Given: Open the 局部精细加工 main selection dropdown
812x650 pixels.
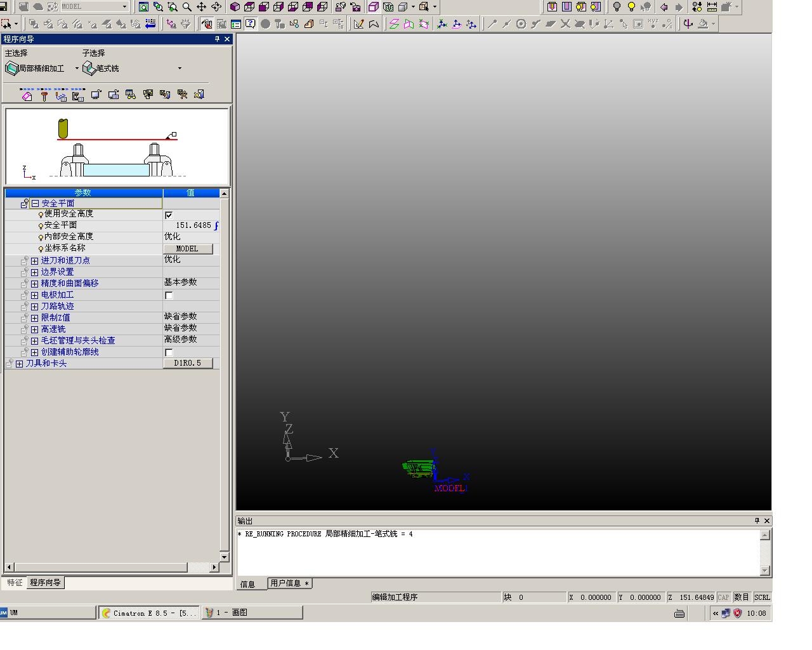Looking at the screenshot, I should [x=77, y=69].
